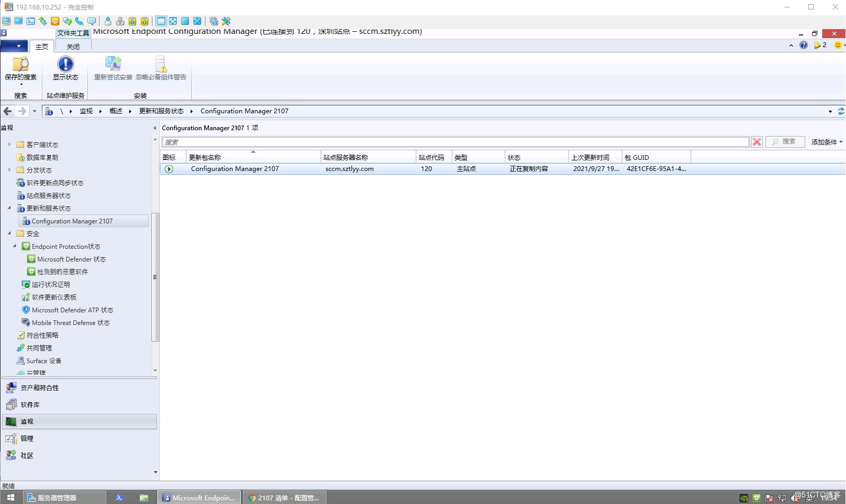Click the network tray icon
846x504 pixels.
(782, 498)
